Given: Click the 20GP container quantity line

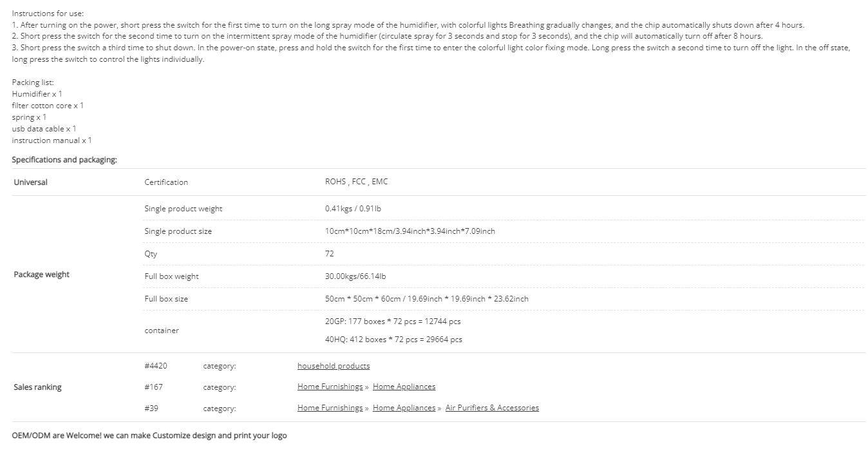Looking at the screenshot, I should click(393, 321).
